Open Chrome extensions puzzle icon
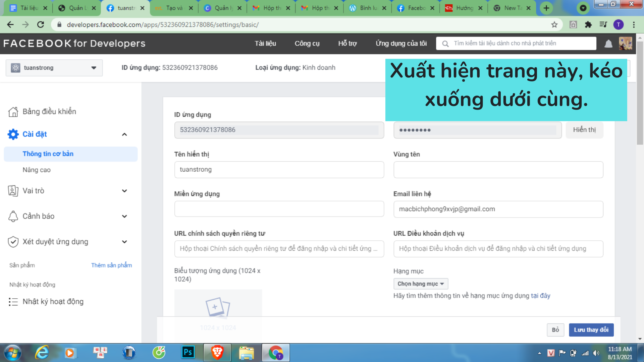 [x=588, y=24]
